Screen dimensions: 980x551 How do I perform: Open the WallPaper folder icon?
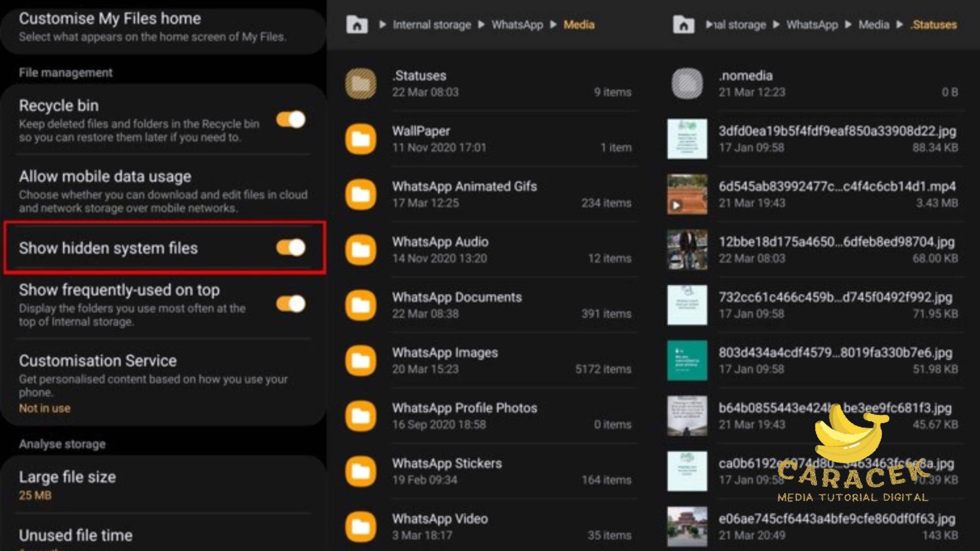361,139
